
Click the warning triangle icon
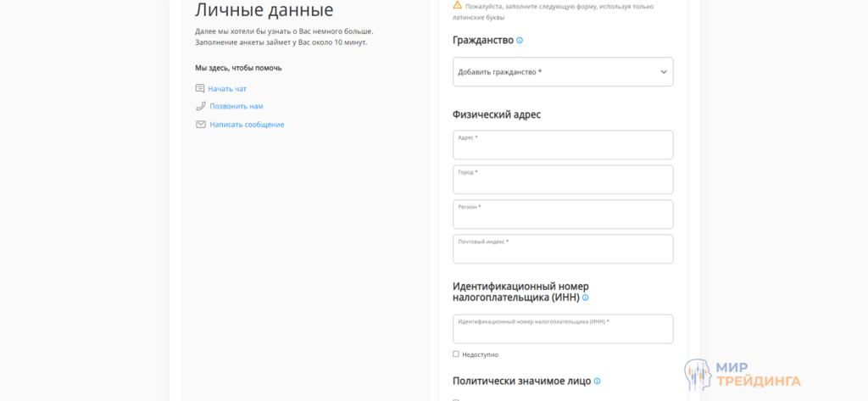458,5
